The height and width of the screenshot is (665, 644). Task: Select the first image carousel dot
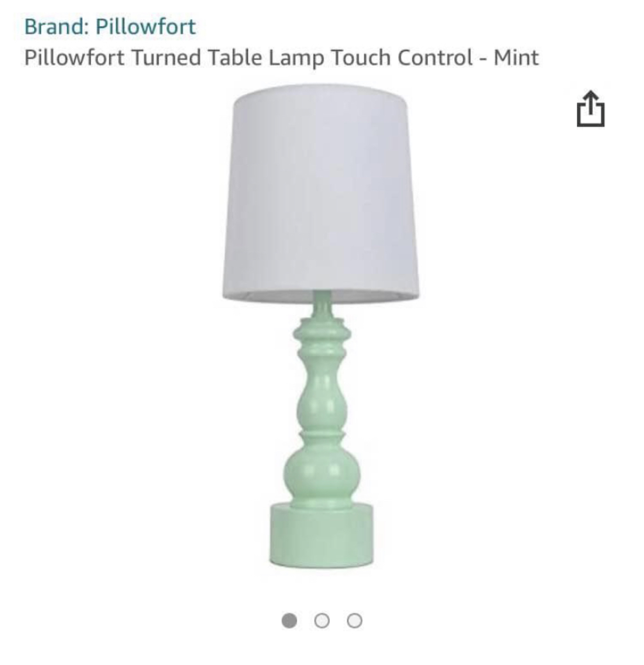tap(289, 621)
